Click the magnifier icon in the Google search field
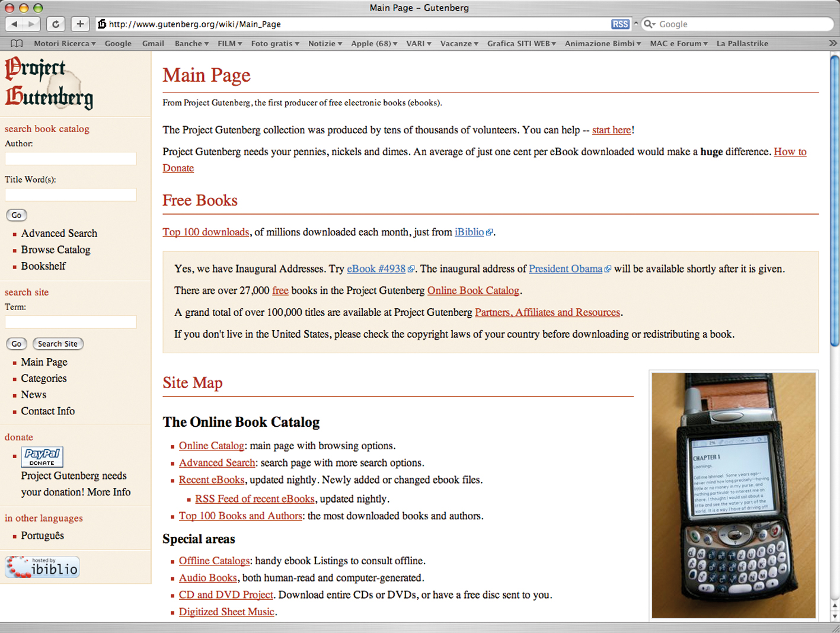The image size is (840, 633). 650,24
